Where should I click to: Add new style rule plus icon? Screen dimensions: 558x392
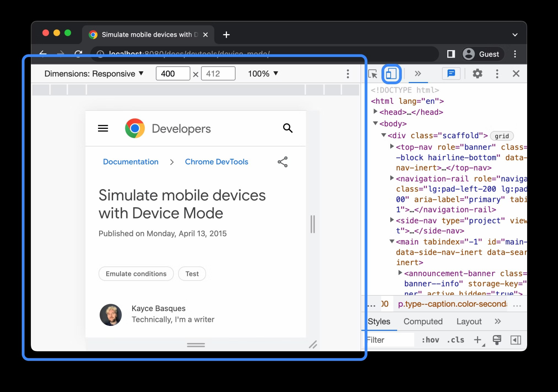tap(478, 340)
